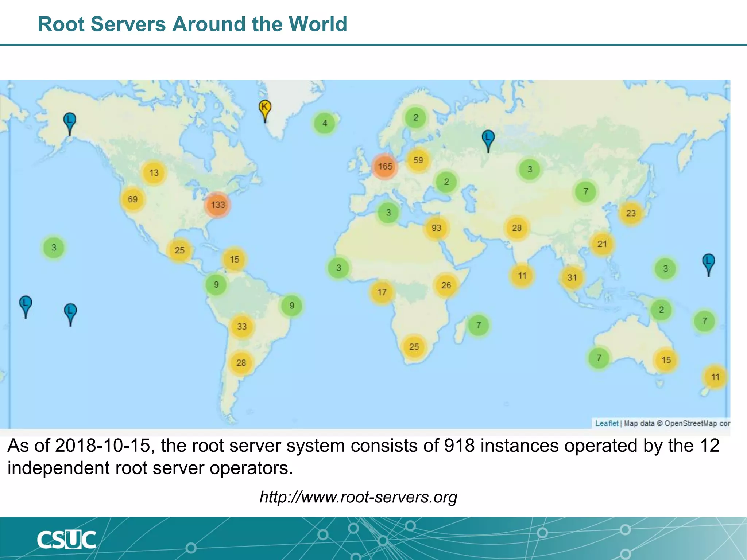
Task: Open the 15 cluster in the Caribbean
Action: click(x=234, y=260)
